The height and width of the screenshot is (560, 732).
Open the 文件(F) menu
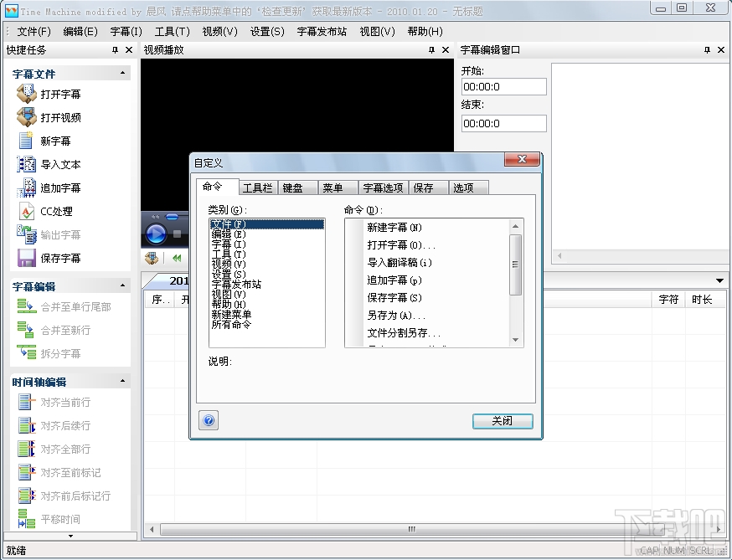click(x=34, y=31)
